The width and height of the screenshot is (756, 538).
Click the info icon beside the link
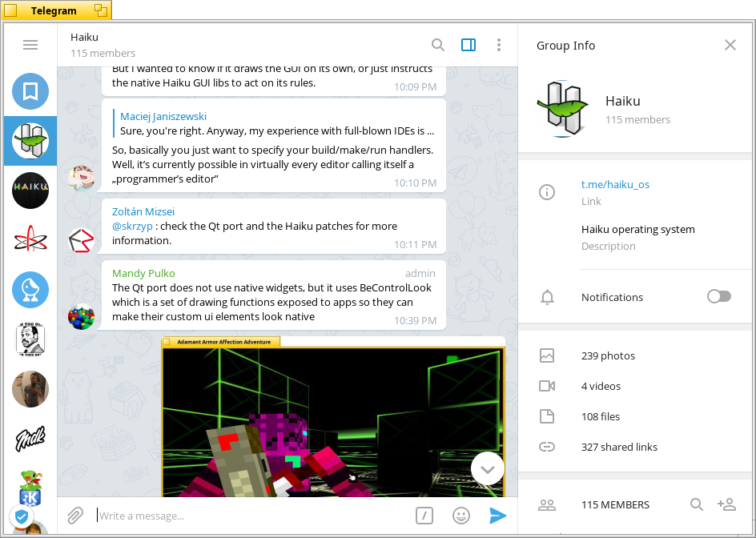[x=547, y=192]
